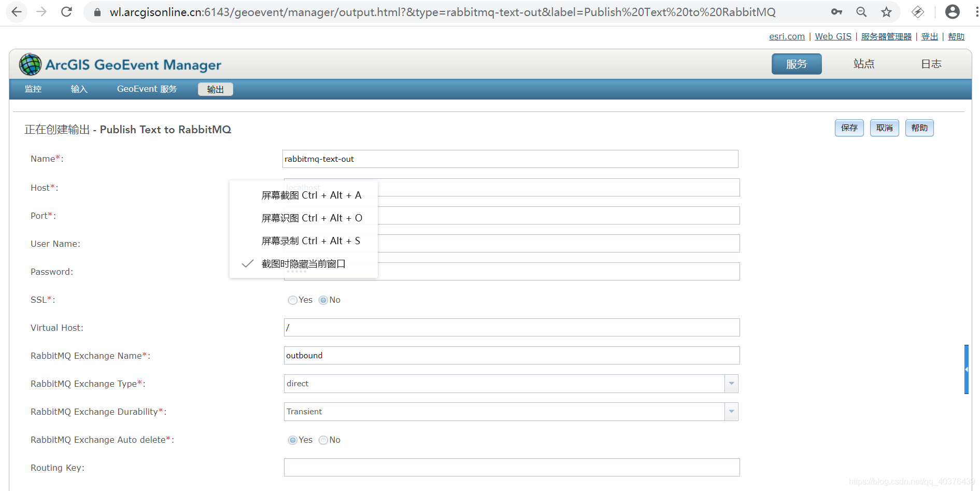Click the ArcGIS GeoEvent Manager globe logo
980x491 pixels.
(30, 64)
